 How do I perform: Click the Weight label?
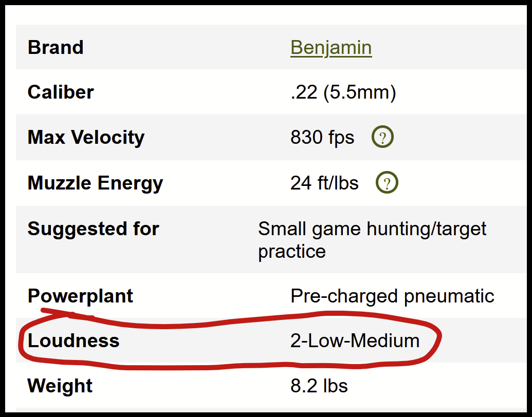(x=60, y=386)
